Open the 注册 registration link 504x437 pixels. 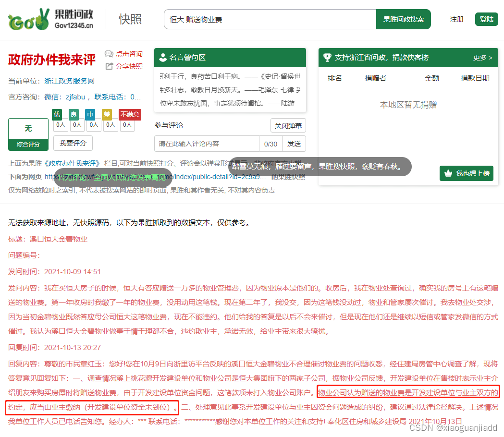(456, 19)
